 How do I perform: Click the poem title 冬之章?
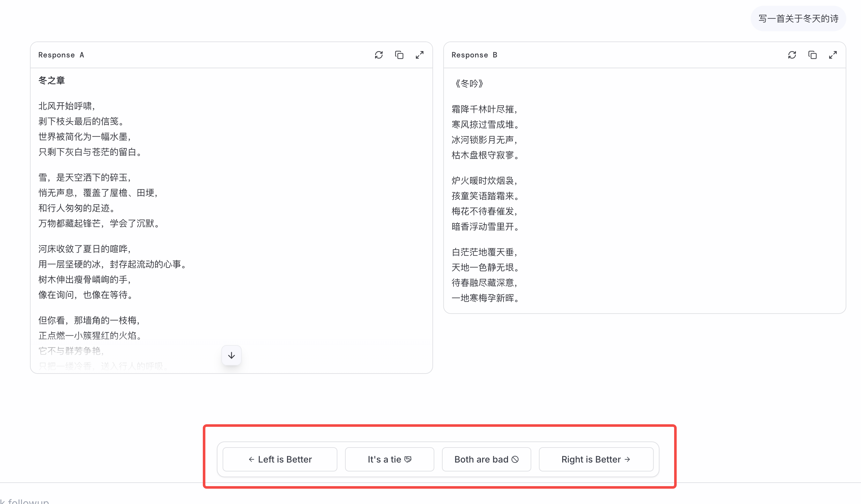[52, 80]
